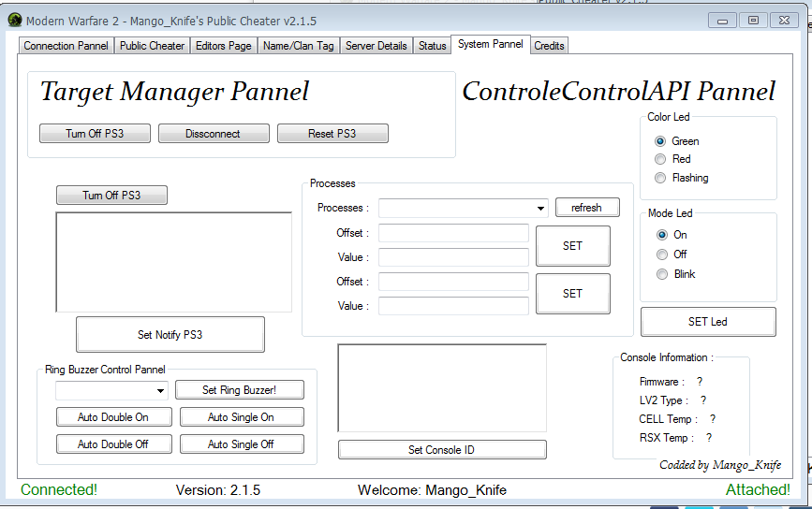Close the Public Cheater window
Screen dimensions: 812x509
pyautogui.click(x=784, y=21)
